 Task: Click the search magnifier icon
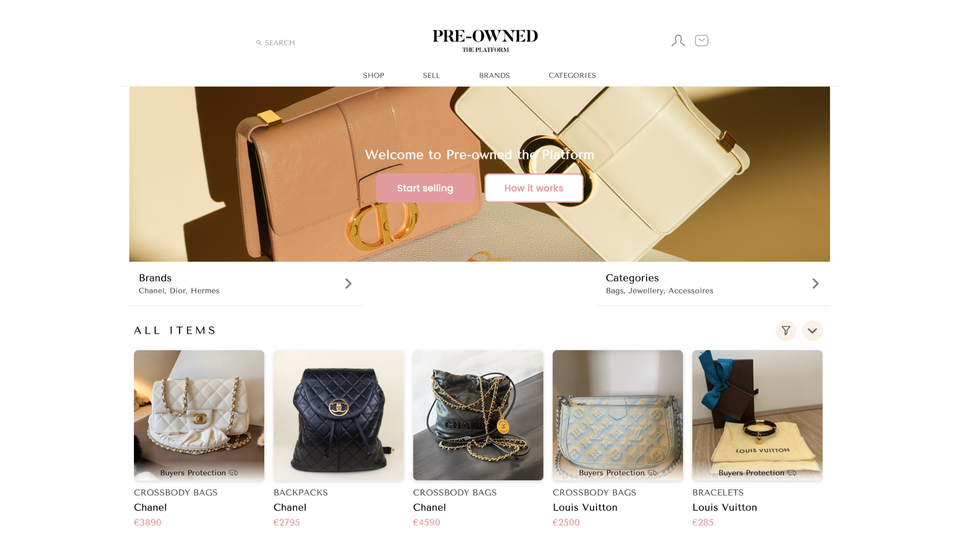pos(258,43)
